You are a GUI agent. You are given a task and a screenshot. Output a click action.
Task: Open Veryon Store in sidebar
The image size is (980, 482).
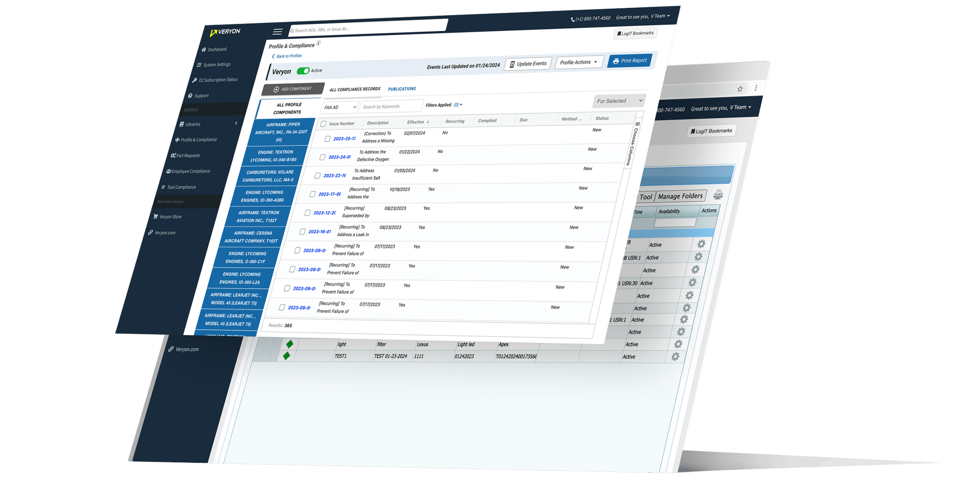coord(167,217)
